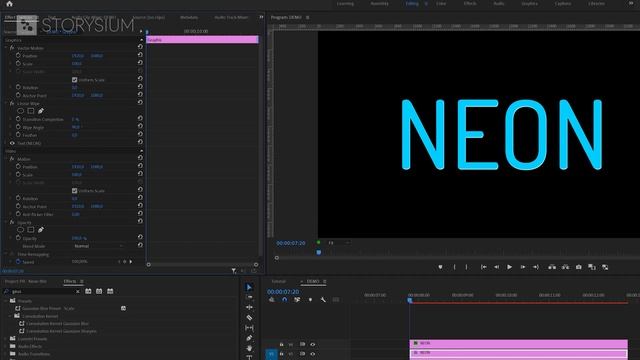Click 32-bit Color filter icon in Effects panel
Screen dimensions: 640x360
pos(99,291)
